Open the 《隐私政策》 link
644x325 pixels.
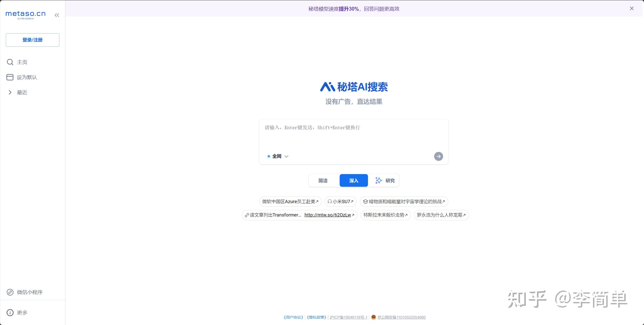(317, 317)
